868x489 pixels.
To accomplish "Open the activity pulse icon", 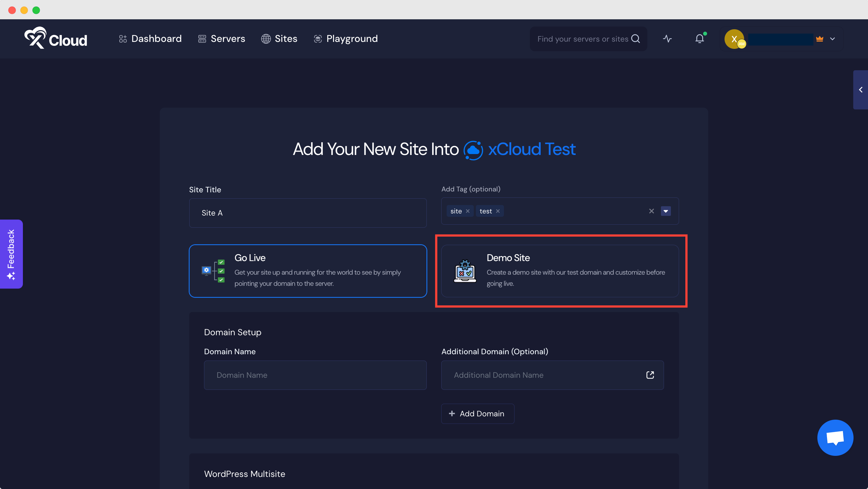I will [667, 38].
